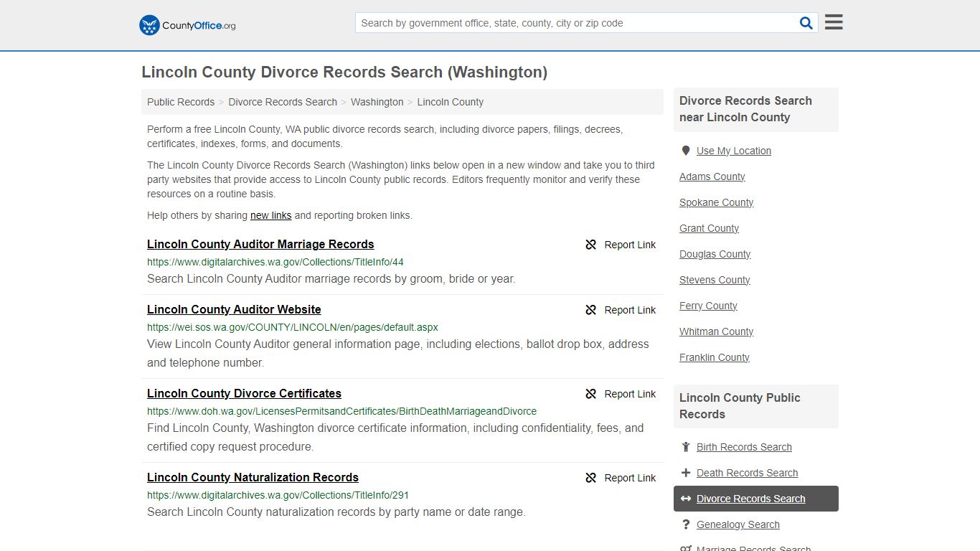The height and width of the screenshot is (551, 980).
Task: Click broken-link icon for Naturalization Records
Action: [591, 478]
